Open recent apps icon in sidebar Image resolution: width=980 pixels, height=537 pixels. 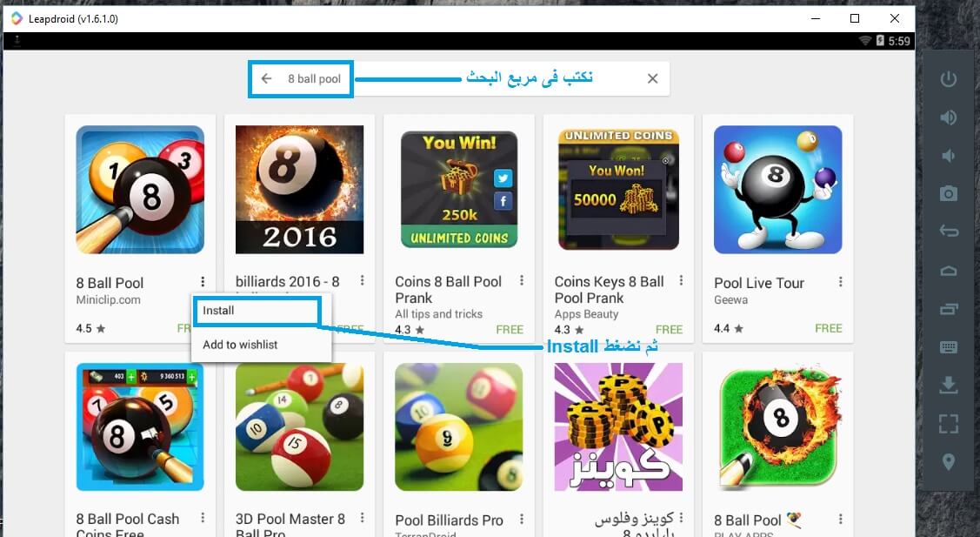coord(948,309)
